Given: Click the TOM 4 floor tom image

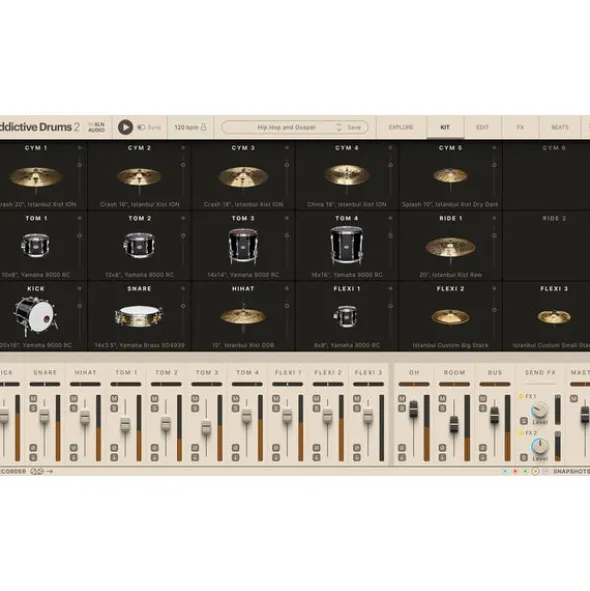Looking at the screenshot, I should click(x=347, y=245).
